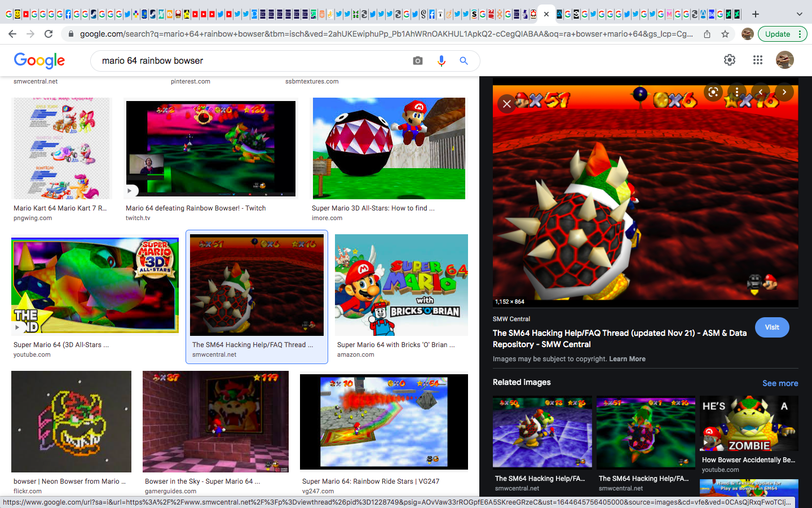This screenshot has height=508, width=812.
Task: Open Super Mario 3D All-Stars chain chomp thumbnail
Action: [x=389, y=148]
